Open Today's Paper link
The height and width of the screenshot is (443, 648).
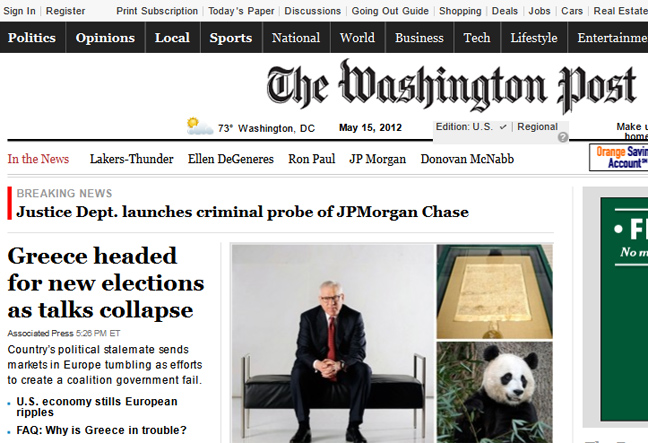click(241, 11)
